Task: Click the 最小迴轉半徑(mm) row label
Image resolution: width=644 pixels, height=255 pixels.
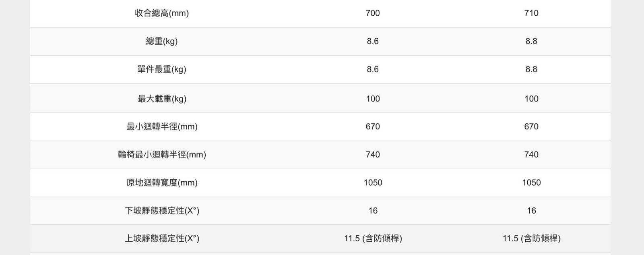Action: 162,126
